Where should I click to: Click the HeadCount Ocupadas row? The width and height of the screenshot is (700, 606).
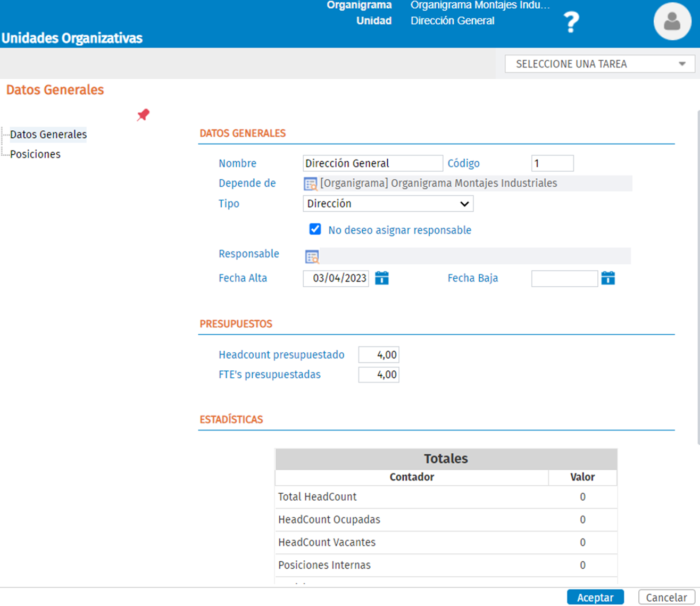coord(446,520)
